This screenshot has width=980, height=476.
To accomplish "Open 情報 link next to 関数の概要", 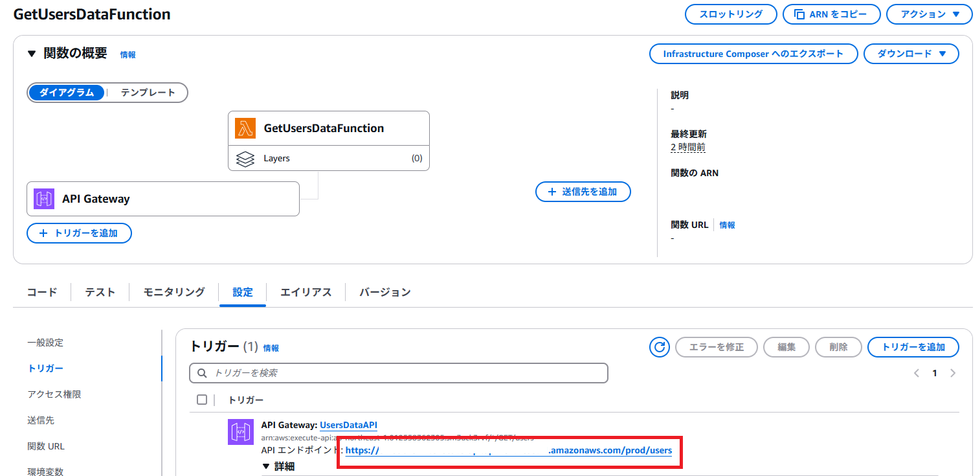I will pos(128,55).
